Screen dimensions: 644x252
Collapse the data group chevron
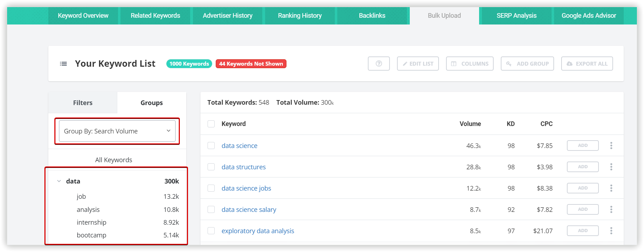[x=59, y=181]
